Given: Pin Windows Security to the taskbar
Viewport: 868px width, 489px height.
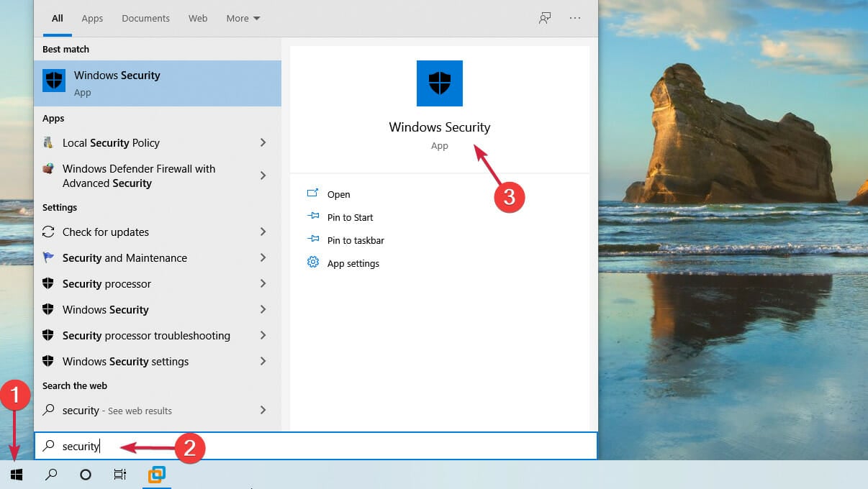Looking at the screenshot, I should tap(356, 239).
